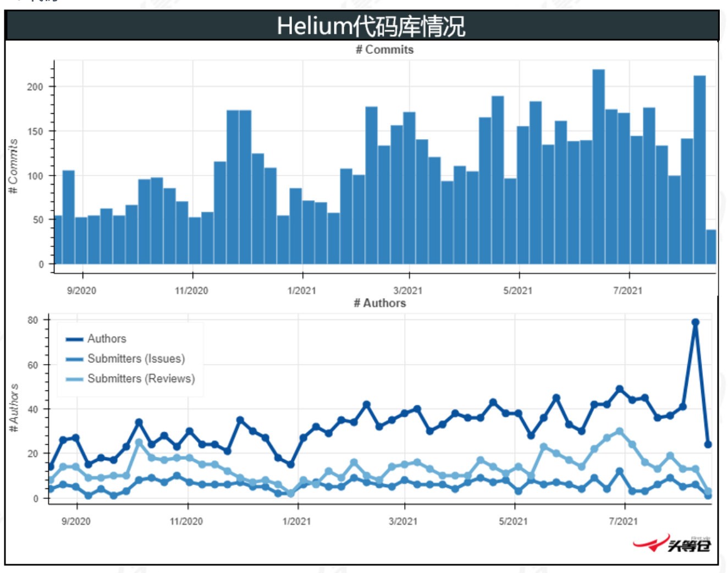Select the "Authors" legend label

[x=107, y=339]
